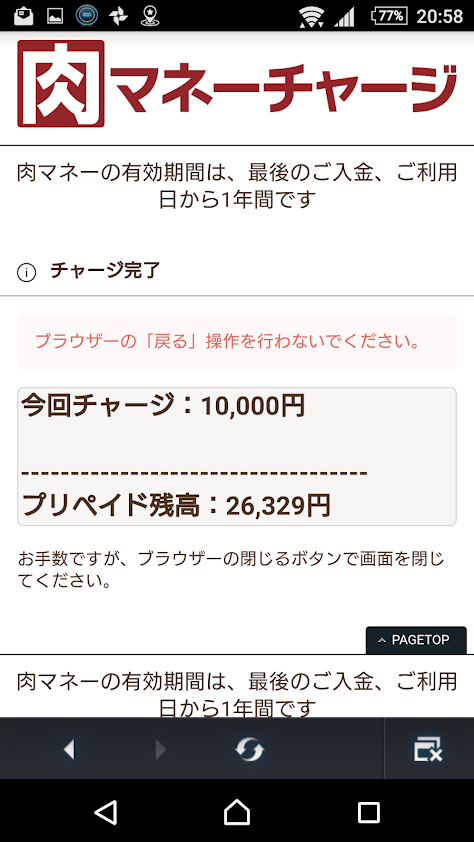Tap the 肉マネーチャージ logo header

pos(237,83)
